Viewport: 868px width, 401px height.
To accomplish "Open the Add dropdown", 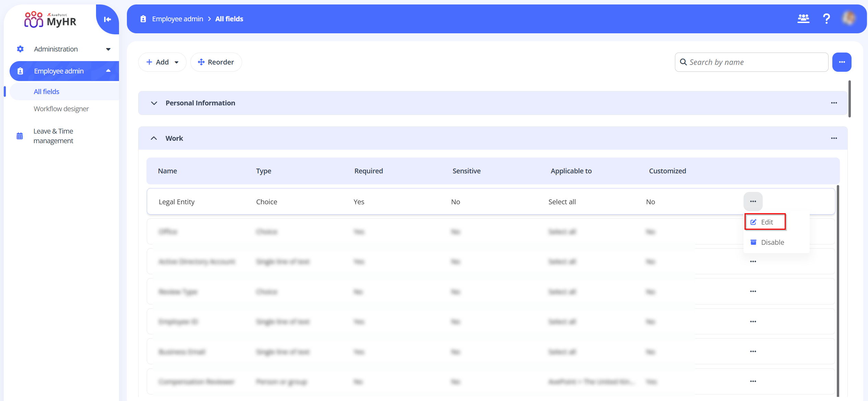I will 162,62.
